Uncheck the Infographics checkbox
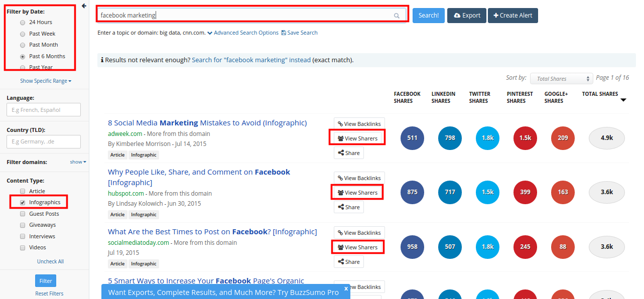Screen dimensions: 644x299 pos(23,203)
